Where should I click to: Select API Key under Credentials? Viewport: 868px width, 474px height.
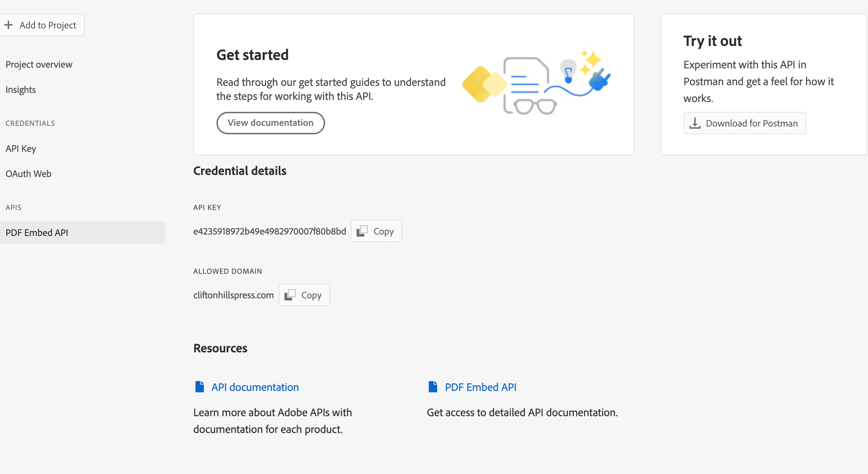(x=21, y=149)
